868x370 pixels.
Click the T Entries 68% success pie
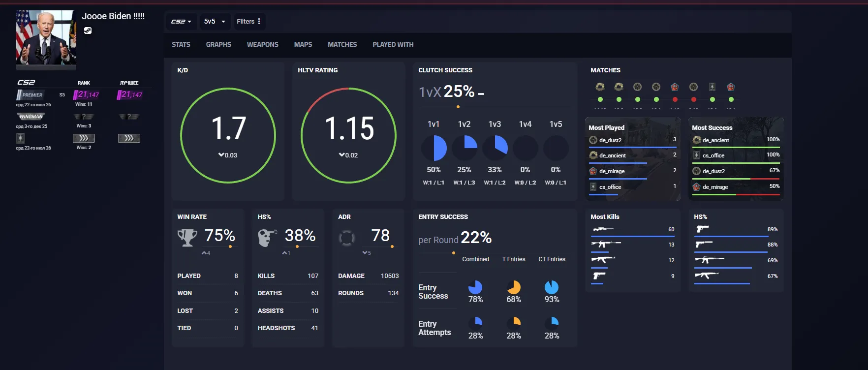tap(514, 287)
